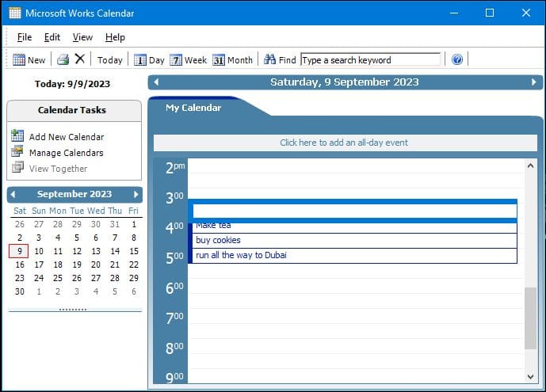The image size is (546, 392).
Task: Open the File menu
Action: point(25,37)
